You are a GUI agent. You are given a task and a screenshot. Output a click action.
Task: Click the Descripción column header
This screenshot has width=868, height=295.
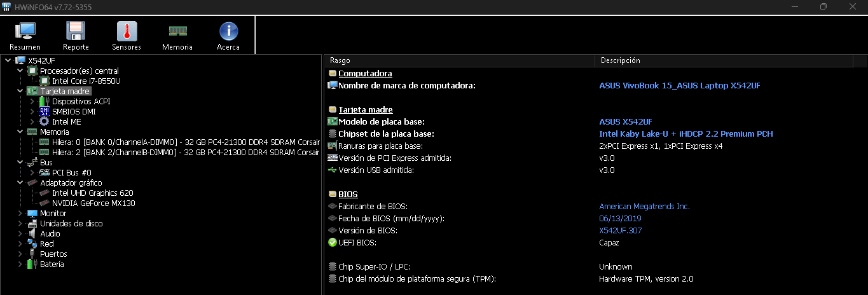click(x=724, y=60)
